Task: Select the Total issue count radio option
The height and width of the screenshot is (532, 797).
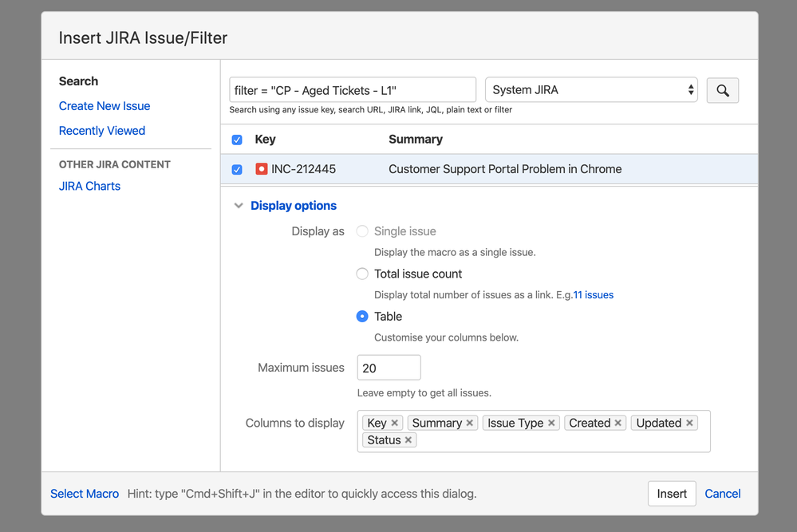Action: (362, 274)
